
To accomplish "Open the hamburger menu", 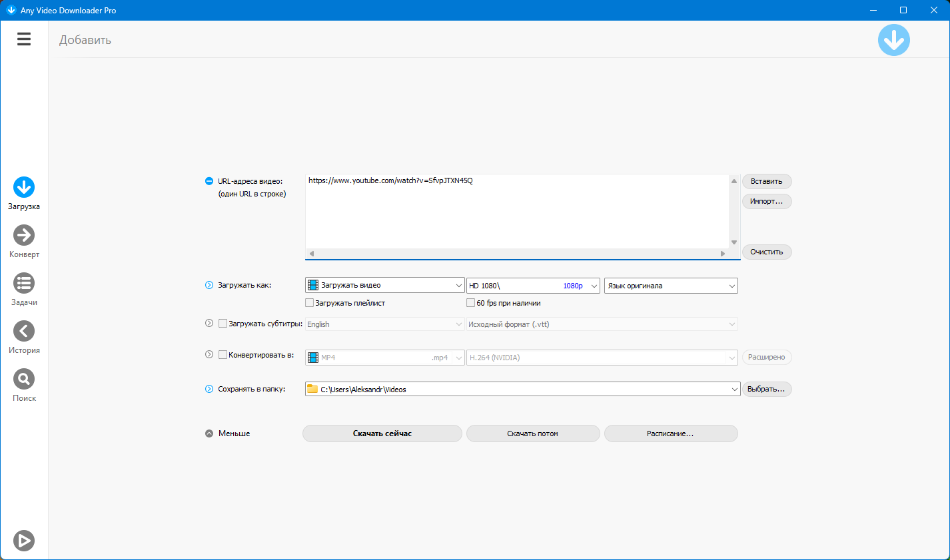I will pyautogui.click(x=24, y=39).
